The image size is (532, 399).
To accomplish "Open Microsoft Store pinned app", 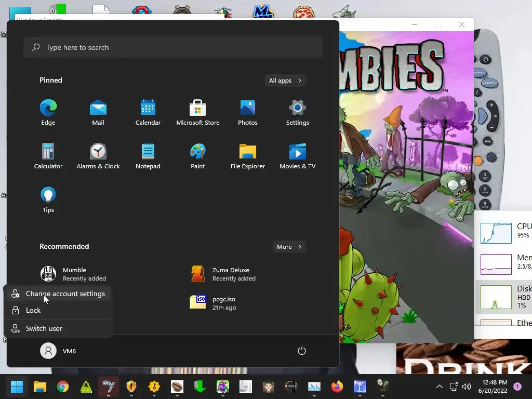I will (198, 113).
